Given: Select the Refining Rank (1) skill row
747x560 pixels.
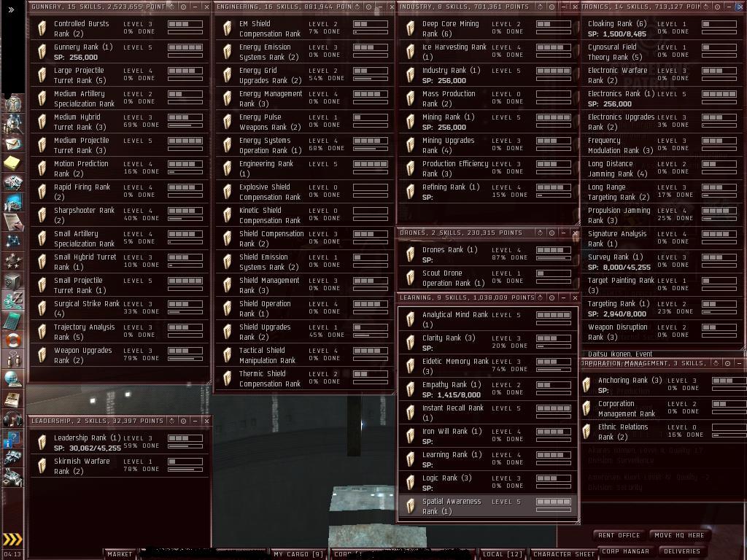Looking at the screenshot, I should [488, 192].
